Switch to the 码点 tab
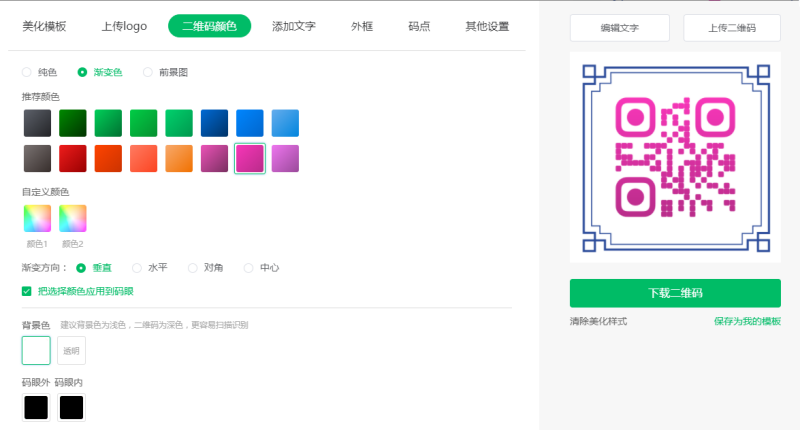This screenshot has height=430, width=800. coord(419,27)
